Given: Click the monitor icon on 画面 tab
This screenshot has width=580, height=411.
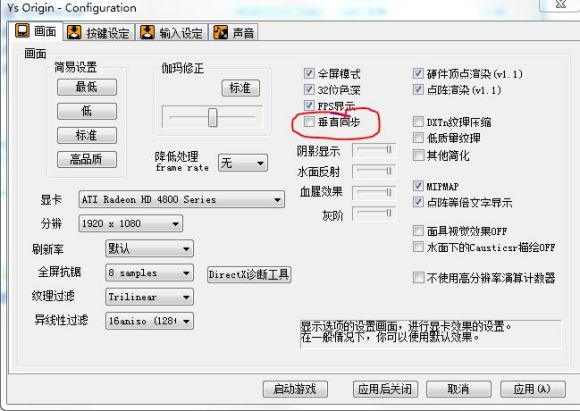Looking at the screenshot, I should [22, 31].
